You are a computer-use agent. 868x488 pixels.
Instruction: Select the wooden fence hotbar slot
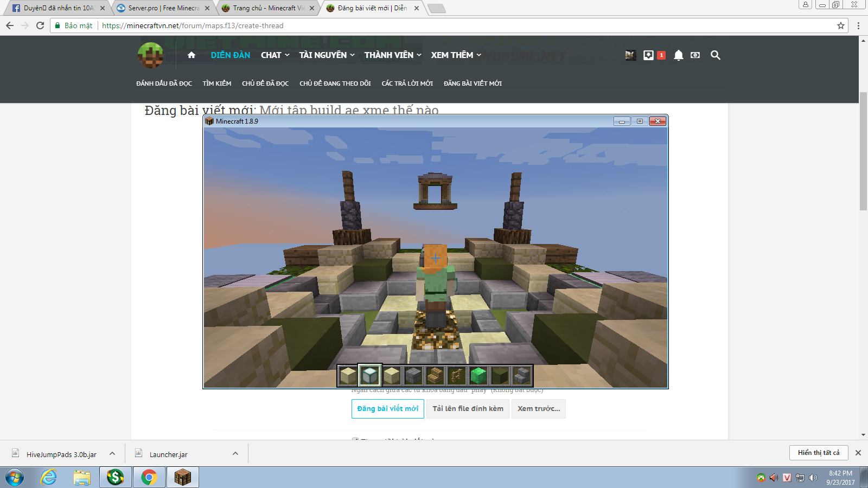456,375
